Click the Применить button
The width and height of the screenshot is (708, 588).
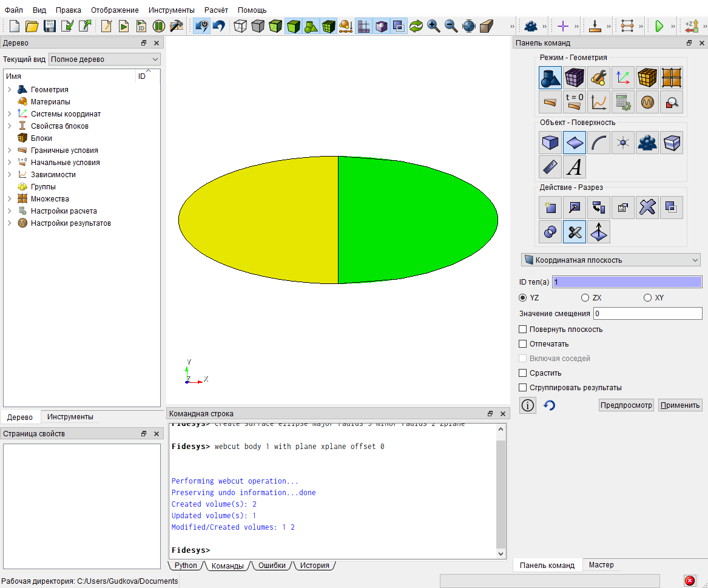[680, 405]
